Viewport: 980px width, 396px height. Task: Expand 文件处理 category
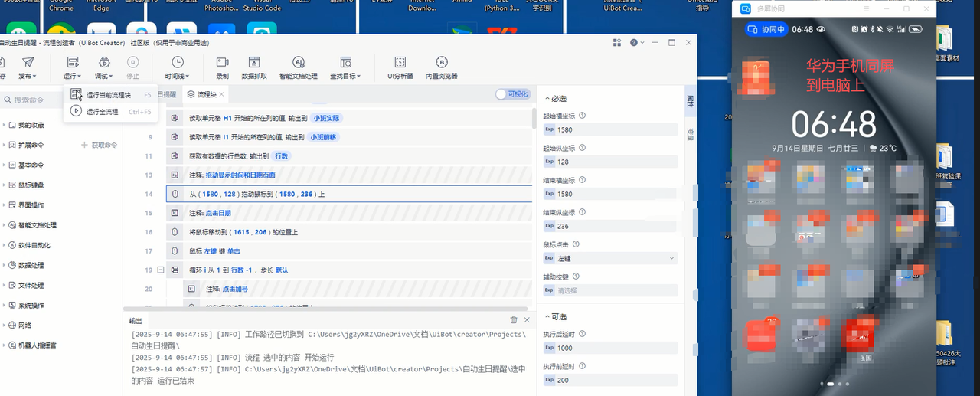4,285
